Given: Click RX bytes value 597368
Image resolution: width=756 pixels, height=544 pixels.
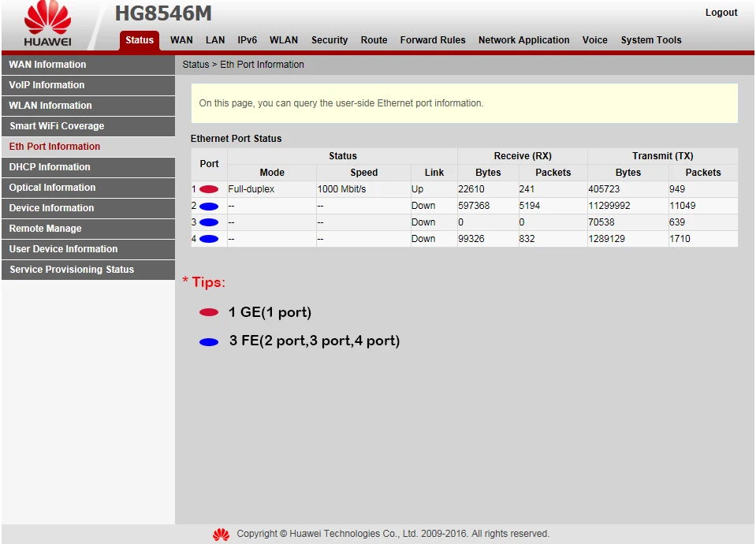Looking at the screenshot, I should coord(474,206).
